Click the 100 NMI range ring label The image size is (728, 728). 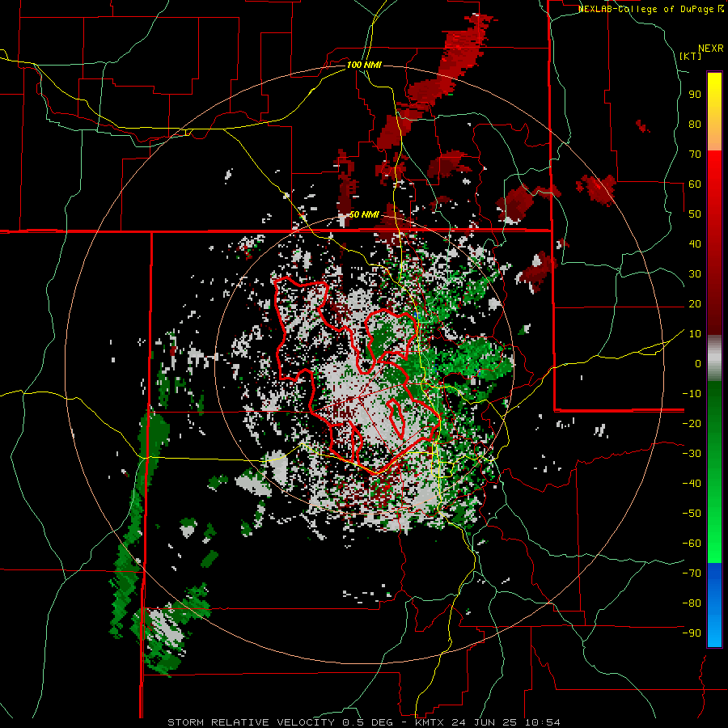point(364,65)
